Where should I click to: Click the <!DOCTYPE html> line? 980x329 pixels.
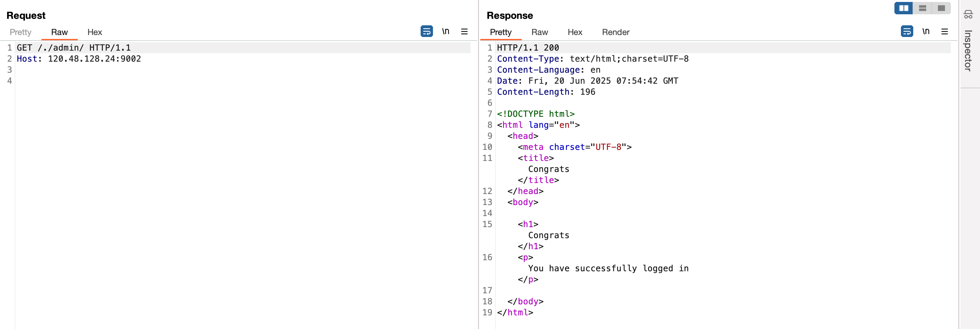(x=536, y=114)
